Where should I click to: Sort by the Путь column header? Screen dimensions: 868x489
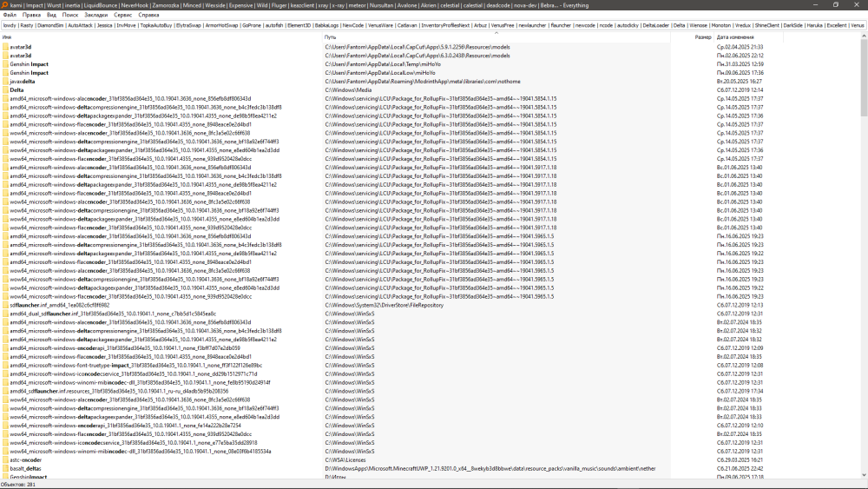[x=331, y=37]
